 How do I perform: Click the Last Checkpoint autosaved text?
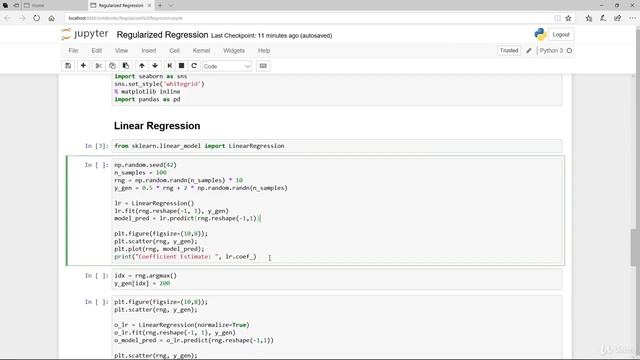271,36
